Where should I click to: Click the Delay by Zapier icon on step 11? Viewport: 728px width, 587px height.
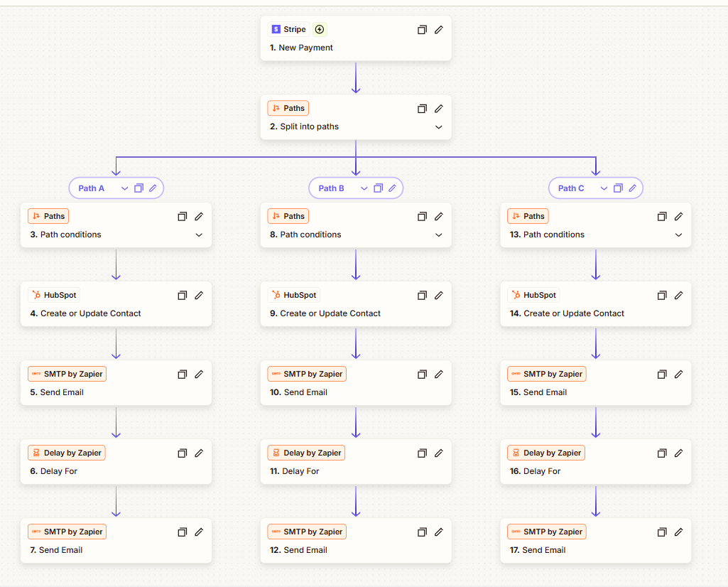[275, 453]
